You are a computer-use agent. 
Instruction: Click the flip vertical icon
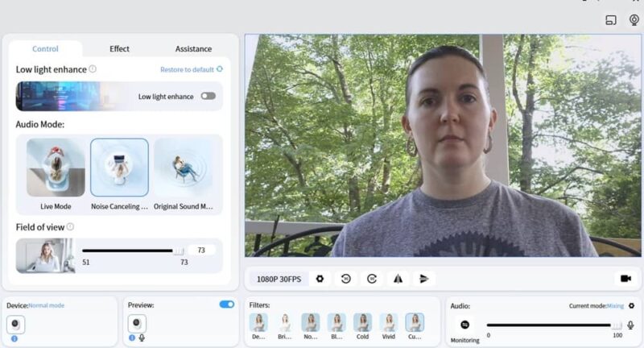[423, 279]
